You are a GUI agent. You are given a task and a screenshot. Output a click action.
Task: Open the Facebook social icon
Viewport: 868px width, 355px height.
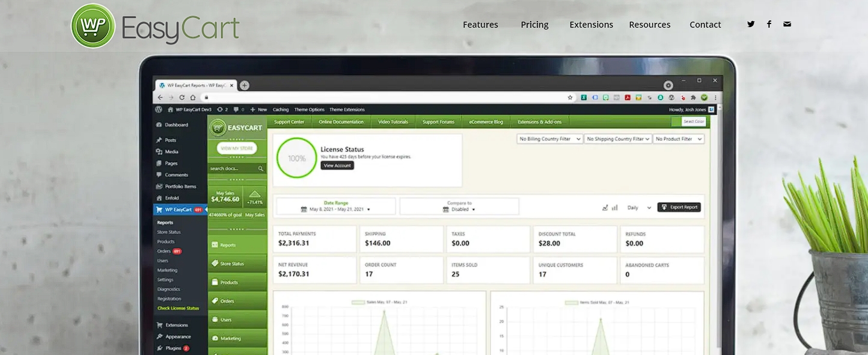pyautogui.click(x=769, y=24)
